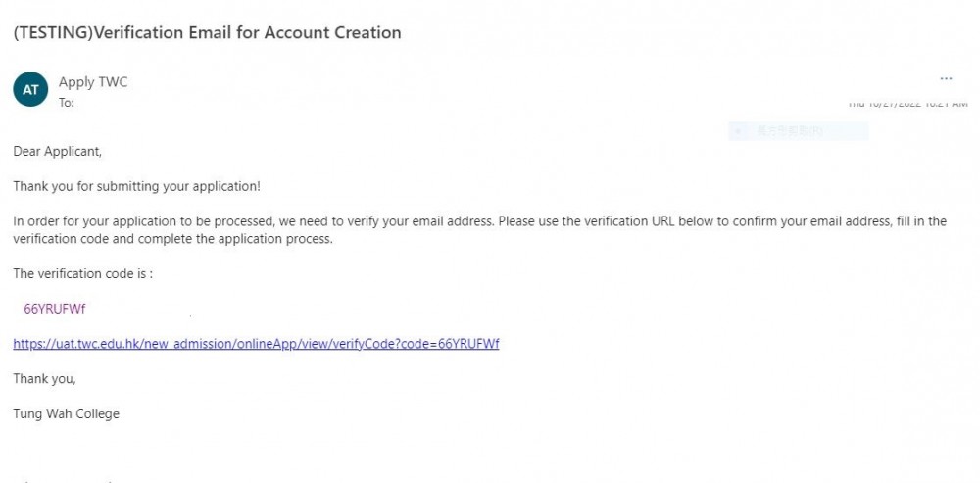
Task: Click 'The verification code is :' label
Action: point(82,274)
